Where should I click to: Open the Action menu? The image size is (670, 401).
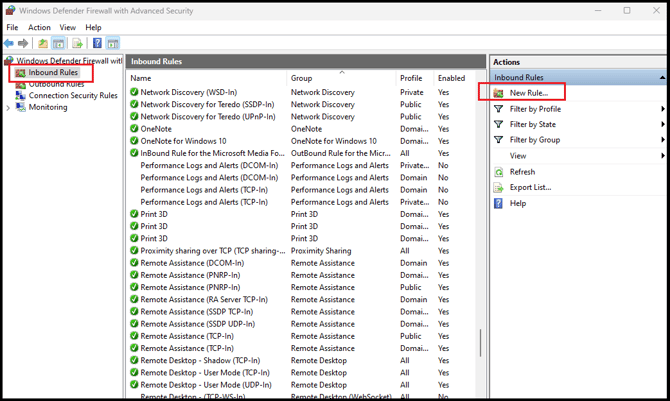39,28
